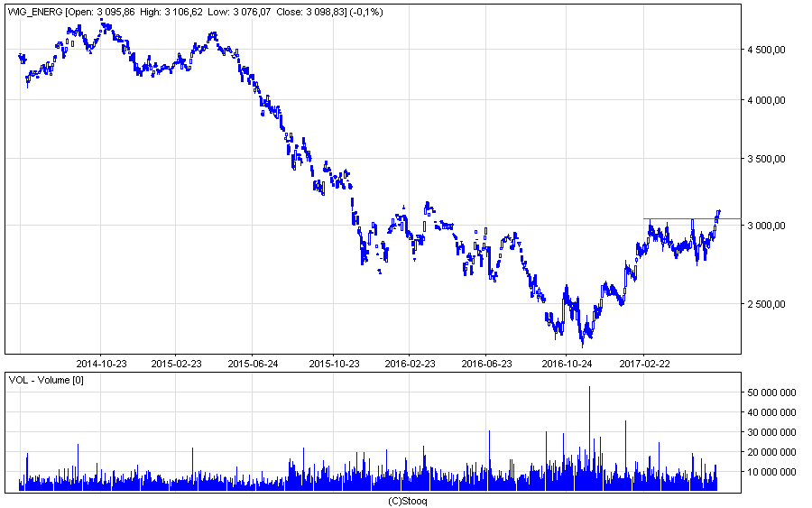
Task: Click the 2015-06-24 date label
Action: click(253, 364)
